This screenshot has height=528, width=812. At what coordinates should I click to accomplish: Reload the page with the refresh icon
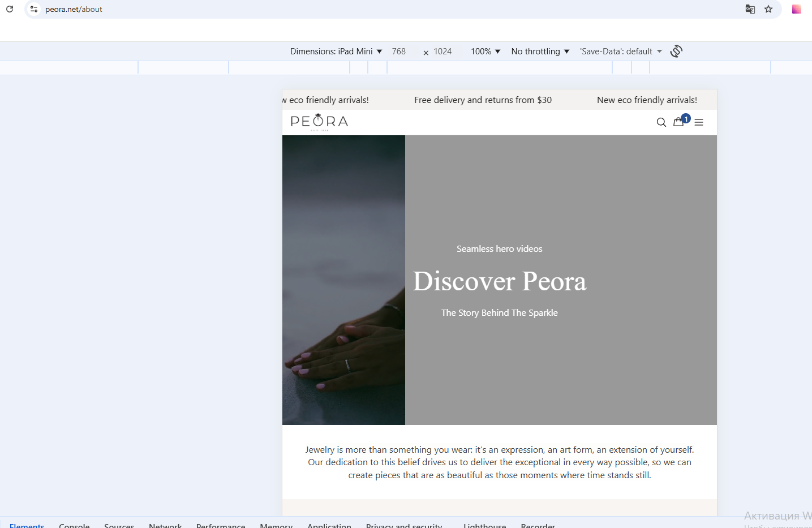tap(10, 9)
